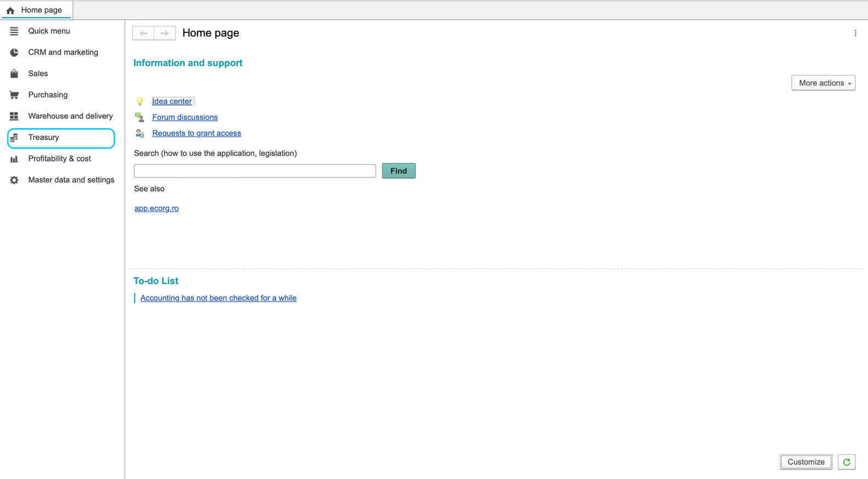Open the Idea center link
Image resolution: width=868 pixels, height=479 pixels.
(x=172, y=101)
